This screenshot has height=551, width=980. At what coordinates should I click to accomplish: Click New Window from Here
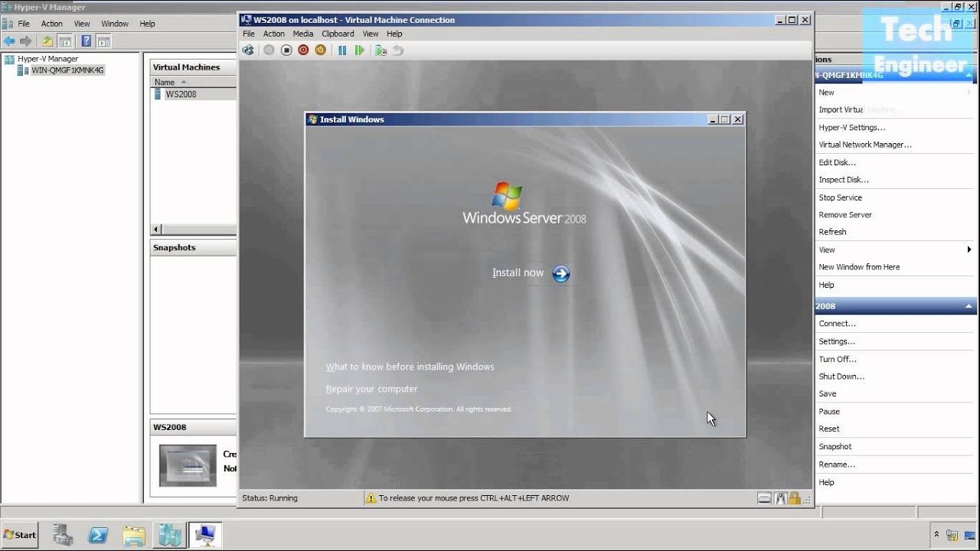pyautogui.click(x=859, y=267)
